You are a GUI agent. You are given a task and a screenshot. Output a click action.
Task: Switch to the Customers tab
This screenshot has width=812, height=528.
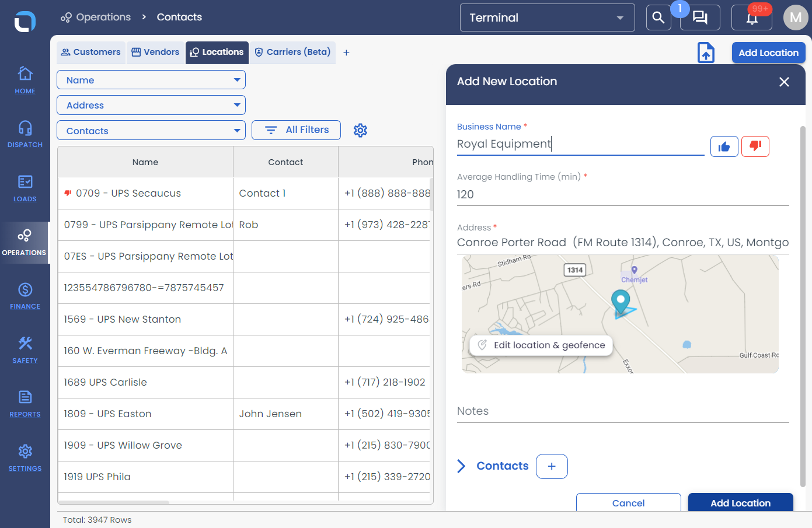(90, 52)
